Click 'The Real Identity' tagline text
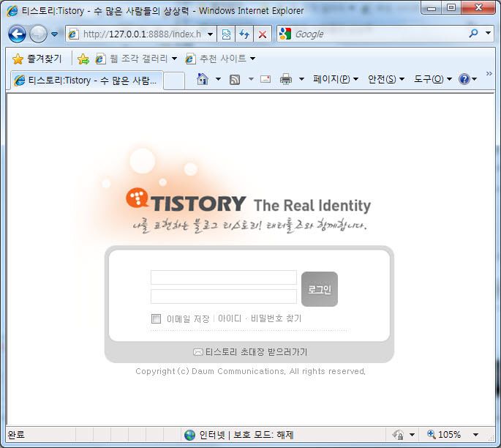Image resolution: width=501 pixels, height=448 pixels. pyautogui.click(x=312, y=205)
